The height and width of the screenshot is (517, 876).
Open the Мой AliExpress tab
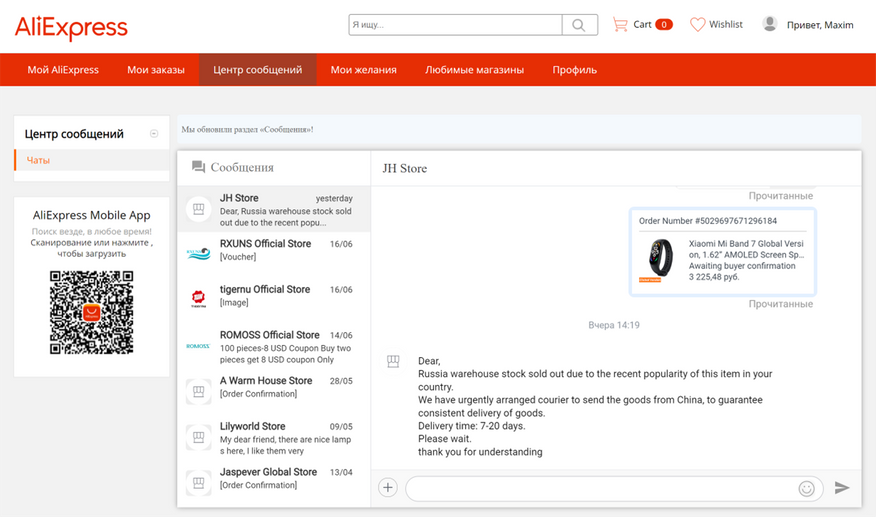tap(63, 70)
